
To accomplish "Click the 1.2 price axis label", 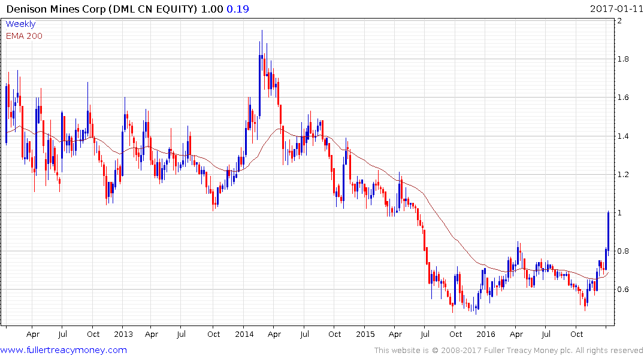I will [624, 174].
